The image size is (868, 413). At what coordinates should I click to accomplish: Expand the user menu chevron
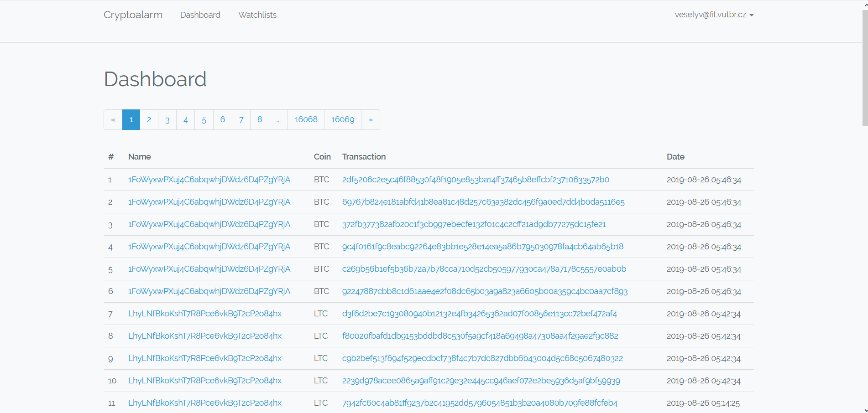pyautogui.click(x=752, y=15)
